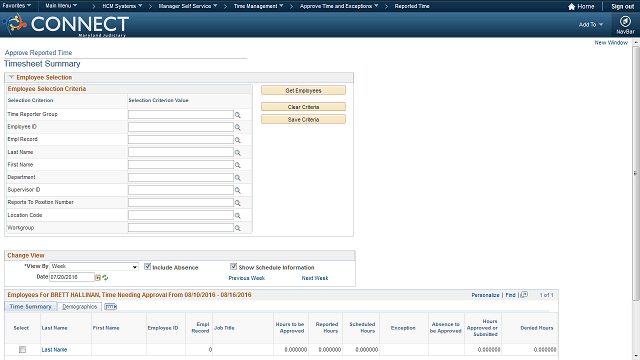The width and height of the screenshot is (640, 360).
Task: Open lookup for Employee ID field
Action: click(238, 128)
